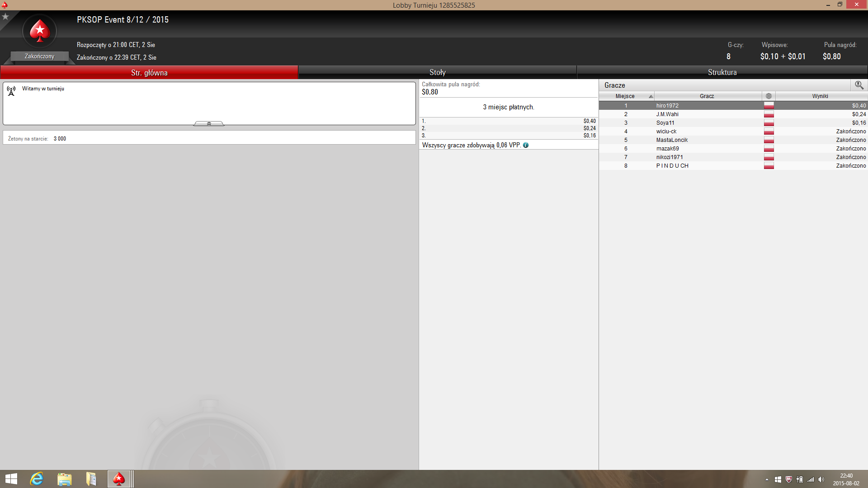The image size is (868, 488).
Task: Select player wiciu-ck in the list
Action: (733, 131)
